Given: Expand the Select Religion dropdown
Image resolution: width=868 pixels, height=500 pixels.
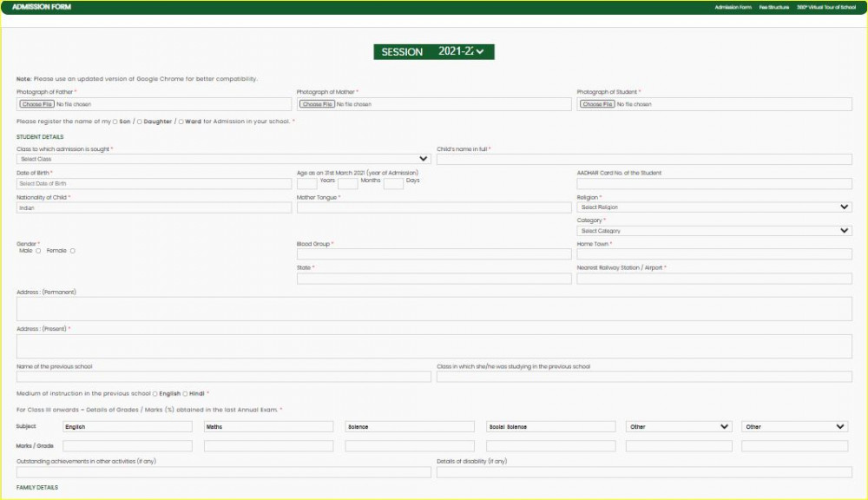Looking at the screenshot, I should point(713,207).
